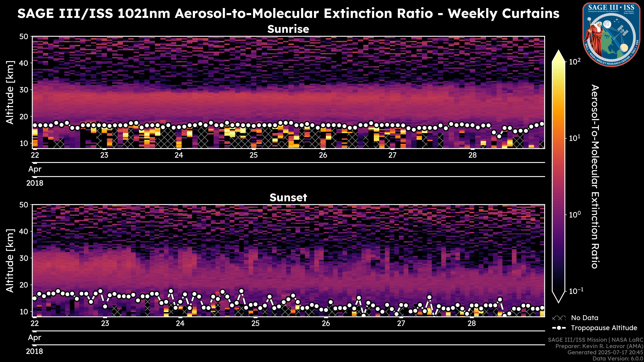
Task: Click the SAGE III ISS mission logo
Action: tap(612, 35)
